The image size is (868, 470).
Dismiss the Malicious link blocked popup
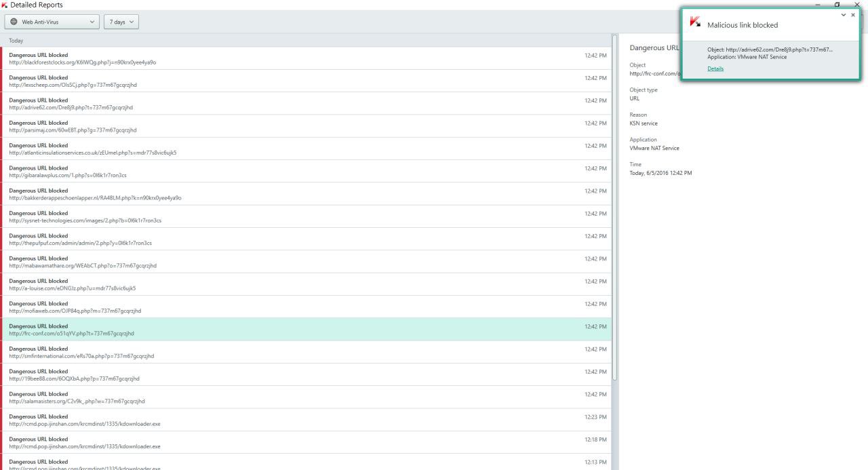[853, 14]
